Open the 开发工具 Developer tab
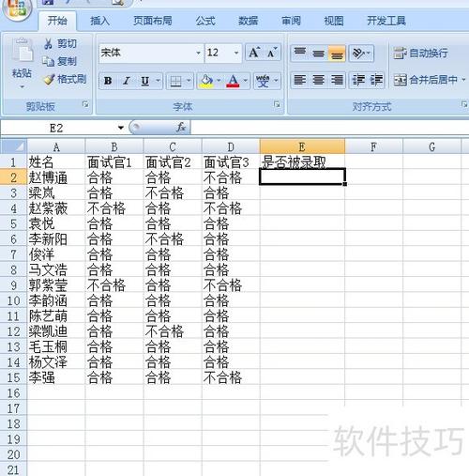This screenshot has width=469, height=476. [x=386, y=21]
